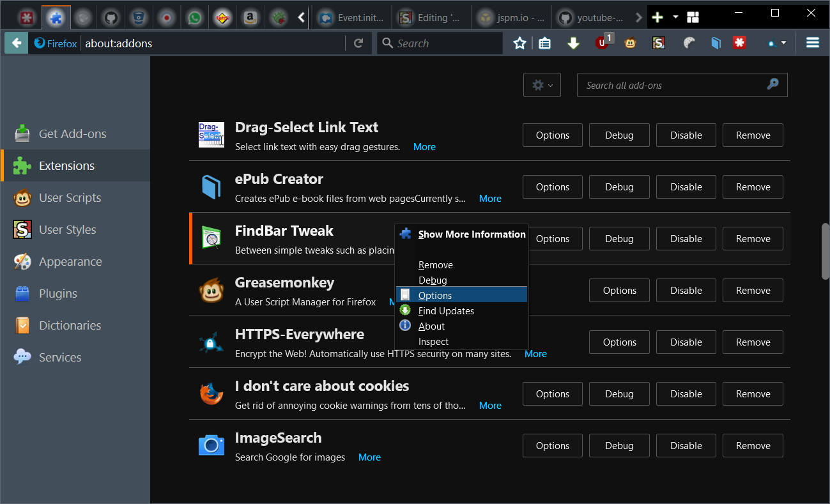Debug the I don't care about cookies extension
This screenshot has height=504, width=830.
[x=619, y=393]
